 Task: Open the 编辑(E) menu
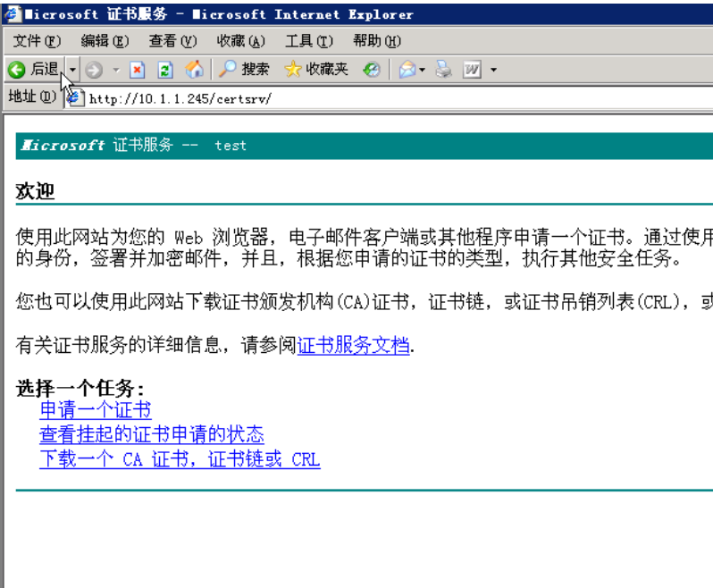click(x=105, y=41)
